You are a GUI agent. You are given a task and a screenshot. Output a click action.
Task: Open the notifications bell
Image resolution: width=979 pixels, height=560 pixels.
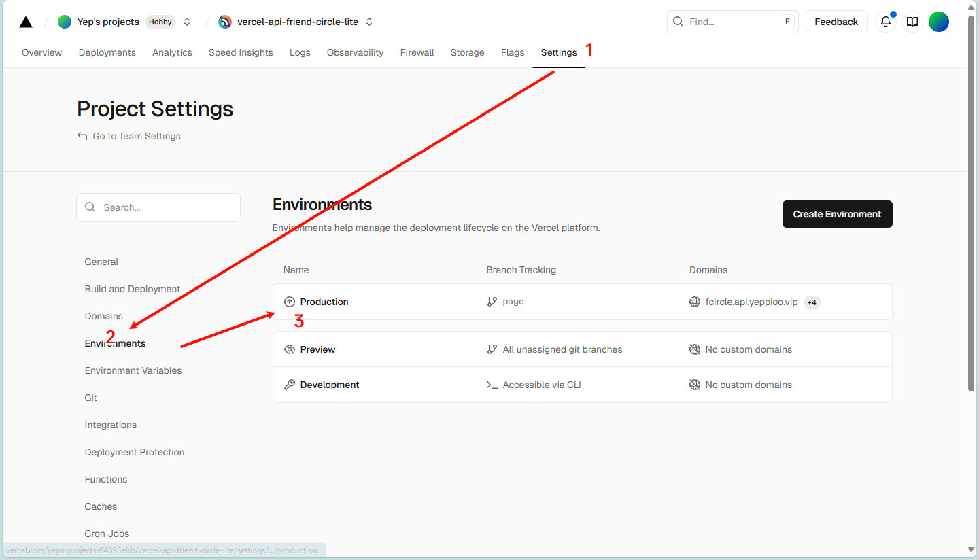pyautogui.click(x=886, y=22)
